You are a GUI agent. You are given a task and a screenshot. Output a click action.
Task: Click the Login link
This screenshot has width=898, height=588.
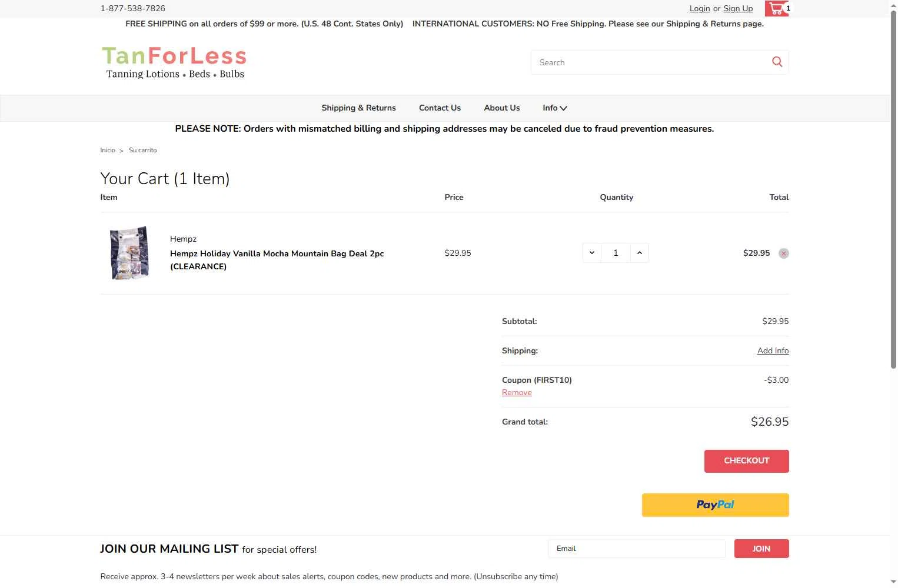[x=700, y=8]
